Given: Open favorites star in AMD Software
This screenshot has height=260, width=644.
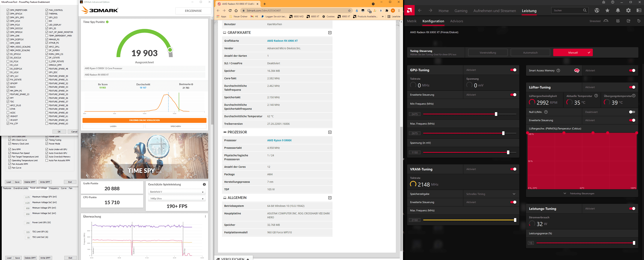Looking at the screenshot, I should point(607,10).
